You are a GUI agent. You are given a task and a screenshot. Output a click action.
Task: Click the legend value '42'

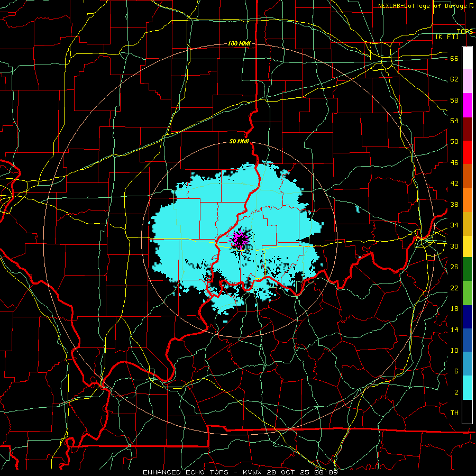(454, 184)
